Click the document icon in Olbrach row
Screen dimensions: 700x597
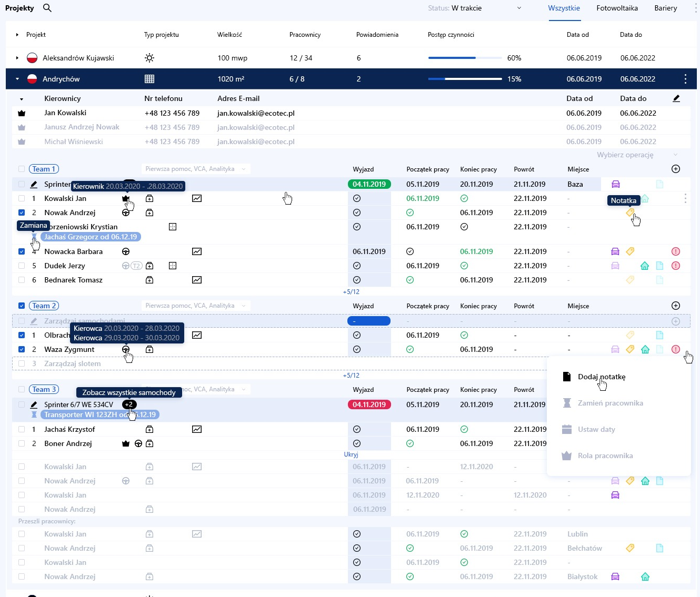tap(659, 335)
